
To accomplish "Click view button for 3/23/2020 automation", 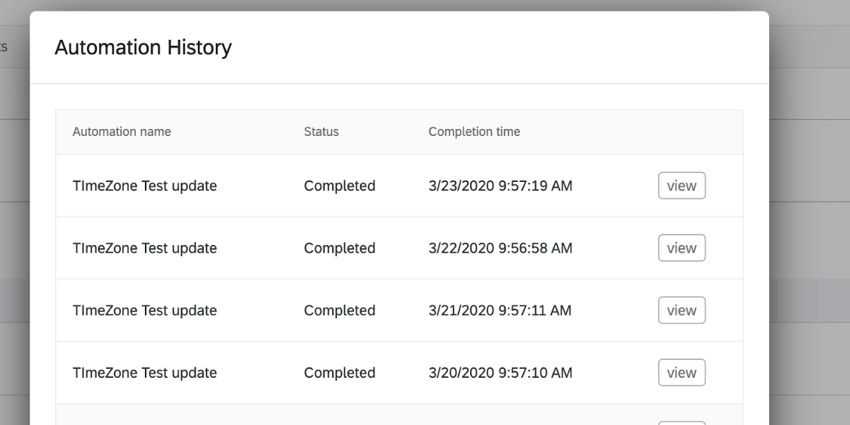I will (681, 186).
